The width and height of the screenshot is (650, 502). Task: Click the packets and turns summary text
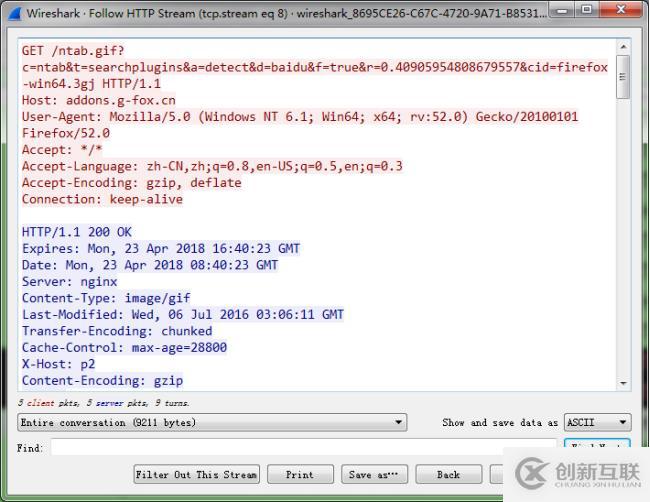(104, 403)
